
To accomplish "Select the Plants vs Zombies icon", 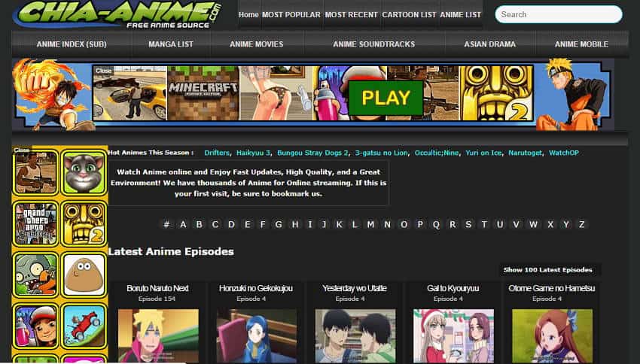I will tap(35, 274).
